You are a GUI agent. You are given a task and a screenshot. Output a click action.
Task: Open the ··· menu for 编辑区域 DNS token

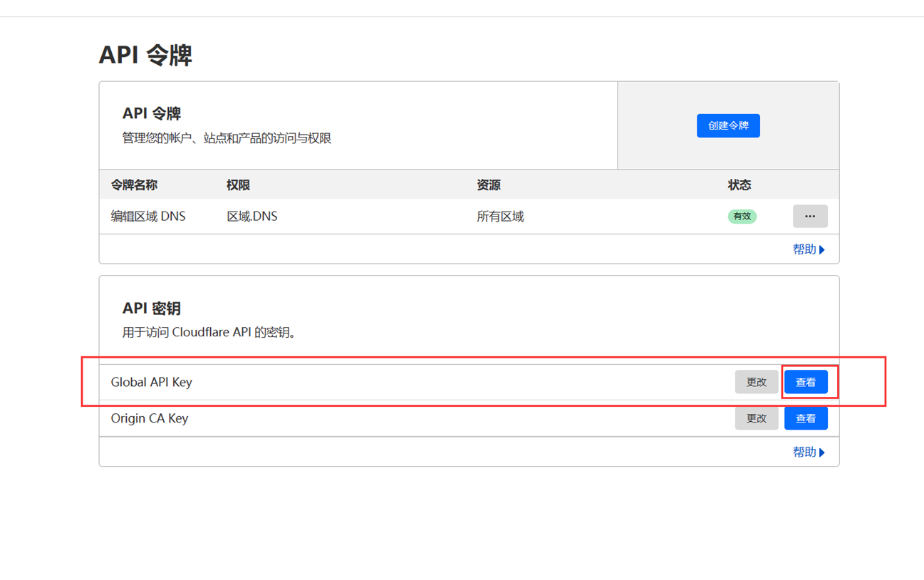click(x=809, y=217)
